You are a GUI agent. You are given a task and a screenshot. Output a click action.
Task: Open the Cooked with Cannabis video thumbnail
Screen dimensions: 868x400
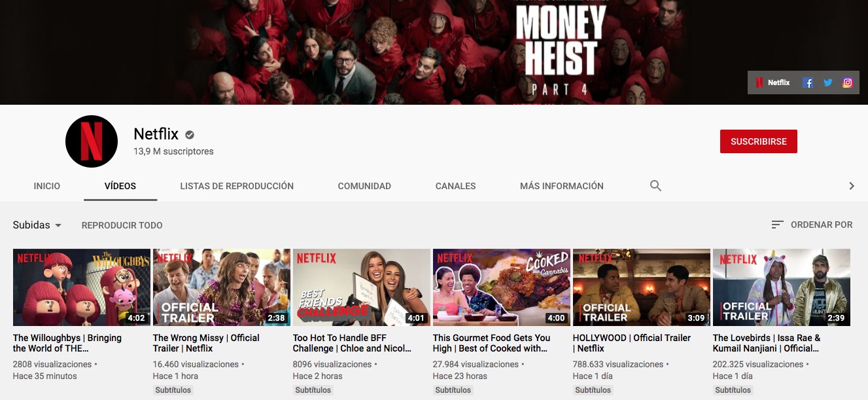coord(502,287)
